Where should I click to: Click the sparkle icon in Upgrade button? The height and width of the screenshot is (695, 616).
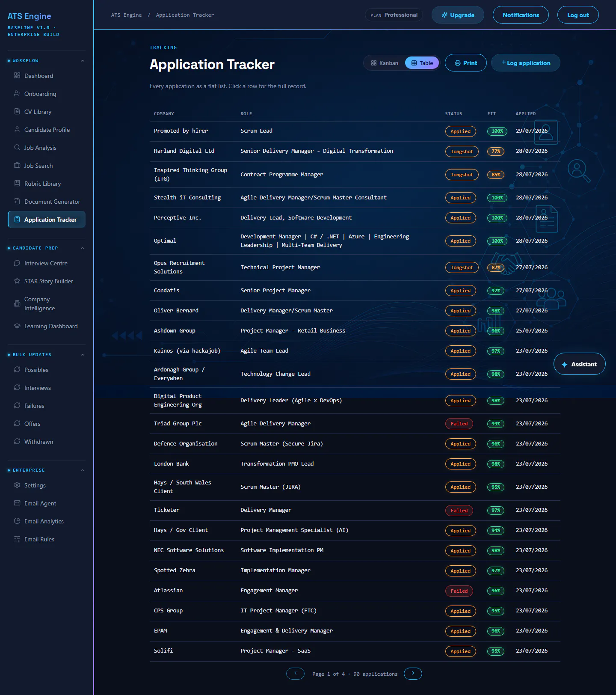(444, 15)
